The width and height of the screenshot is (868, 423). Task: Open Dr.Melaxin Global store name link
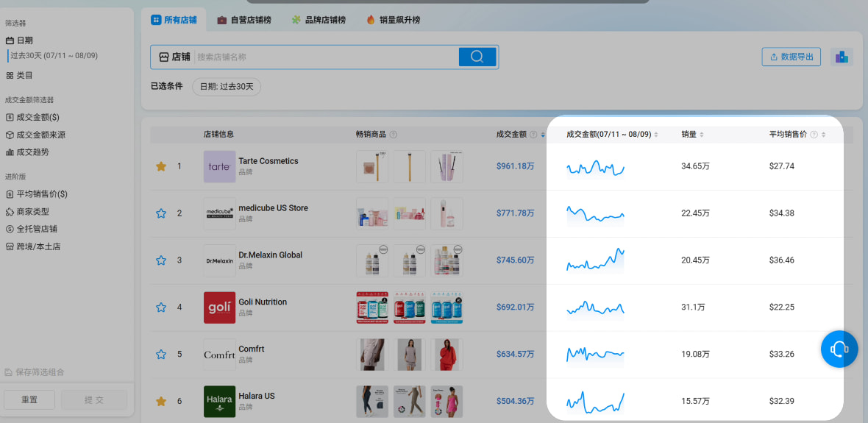(x=271, y=255)
